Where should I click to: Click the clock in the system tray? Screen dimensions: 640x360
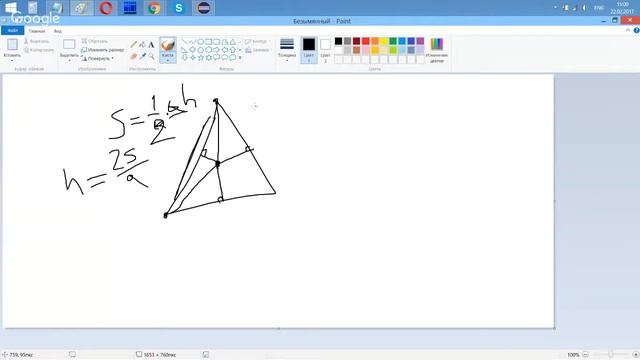point(622,8)
